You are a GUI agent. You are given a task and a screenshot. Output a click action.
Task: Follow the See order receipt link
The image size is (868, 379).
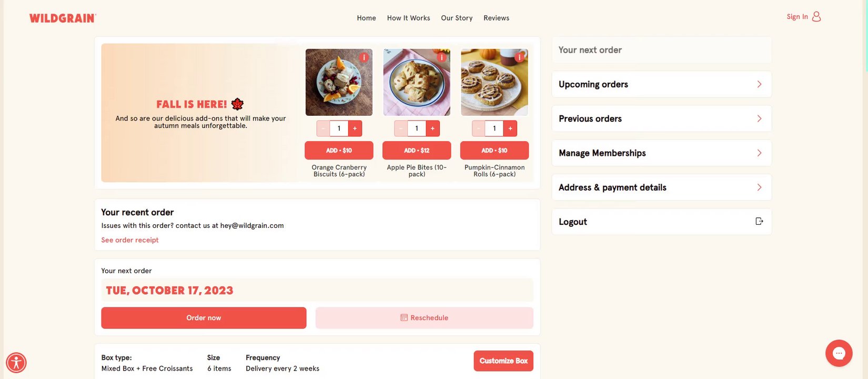coord(130,240)
